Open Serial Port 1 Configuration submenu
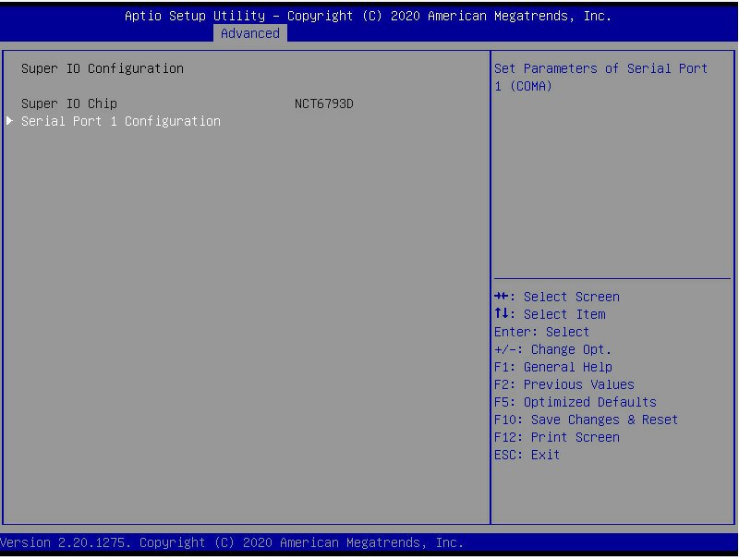Screen dimensions: 739x560 coord(121,121)
